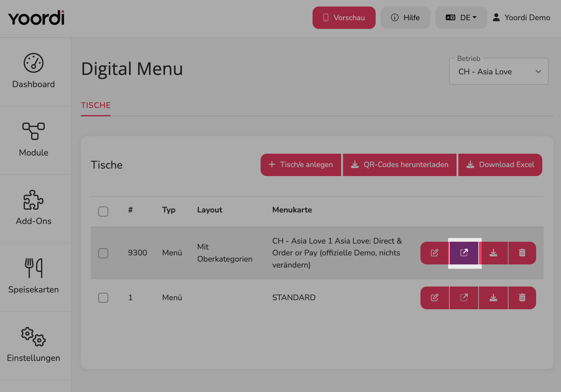
Task: Click QR-Codes herunterladen button
Action: [400, 165]
